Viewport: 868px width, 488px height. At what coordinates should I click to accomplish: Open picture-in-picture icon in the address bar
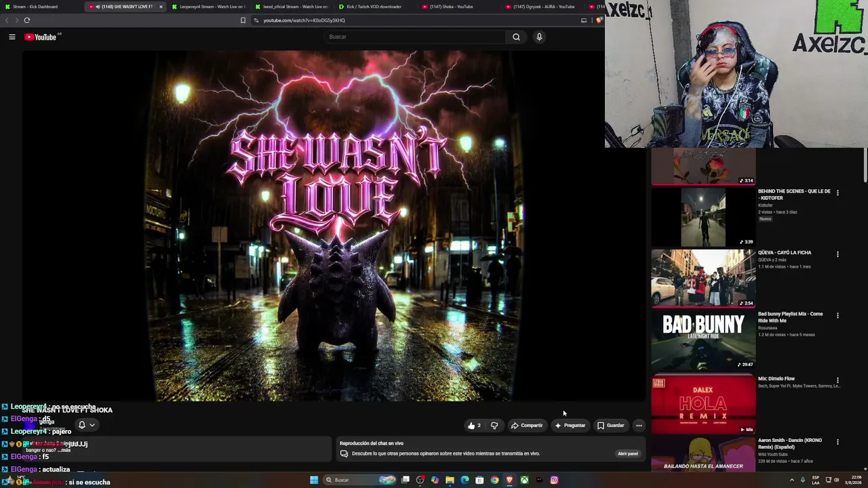(584, 20)
